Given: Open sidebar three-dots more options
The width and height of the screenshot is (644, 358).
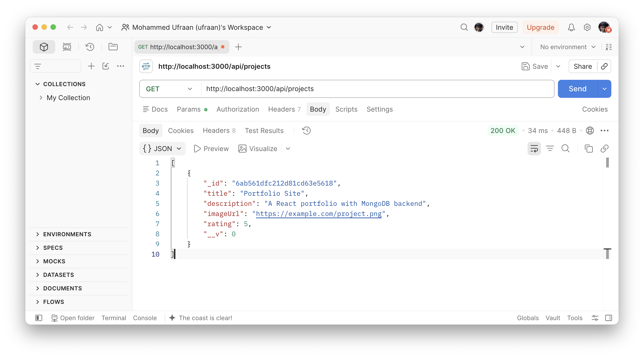Looking at the screenshot, I should 121,66.
